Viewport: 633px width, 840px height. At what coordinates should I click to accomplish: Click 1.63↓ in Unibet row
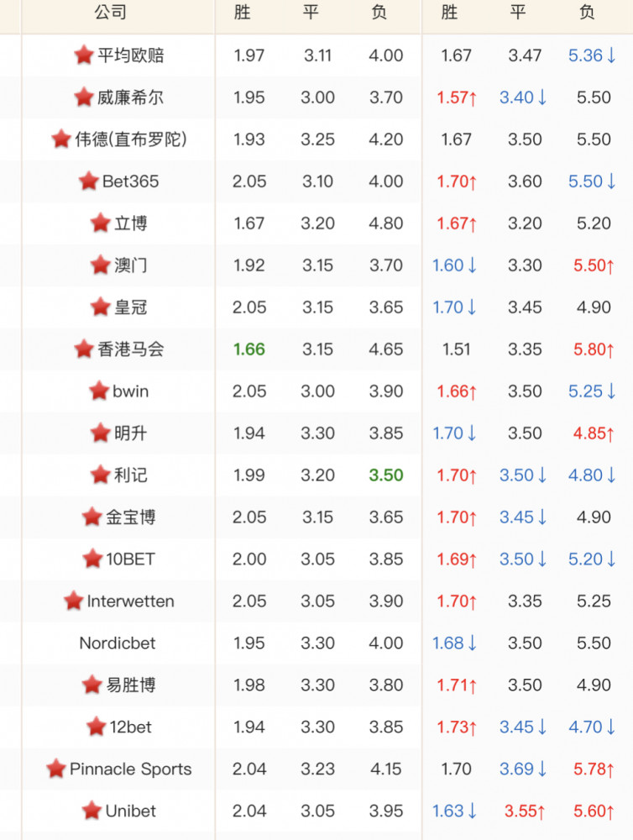click(x=454, y=811)
